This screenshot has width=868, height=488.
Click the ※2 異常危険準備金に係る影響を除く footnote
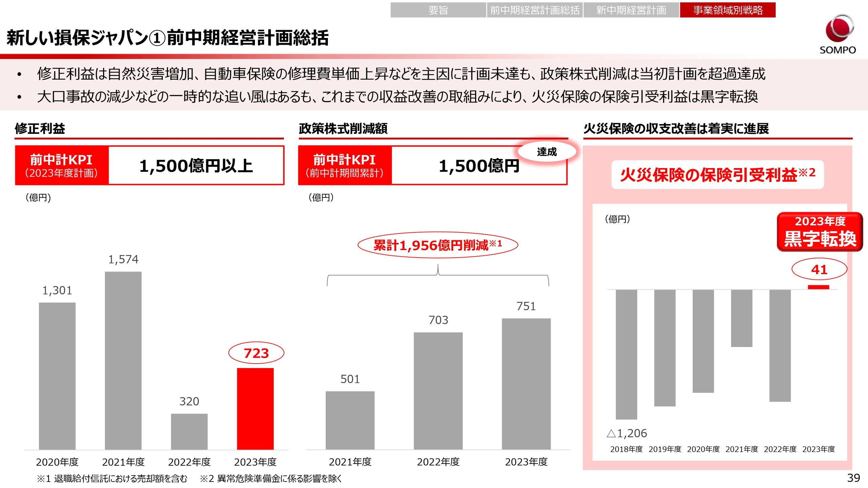tap(271, 479)
